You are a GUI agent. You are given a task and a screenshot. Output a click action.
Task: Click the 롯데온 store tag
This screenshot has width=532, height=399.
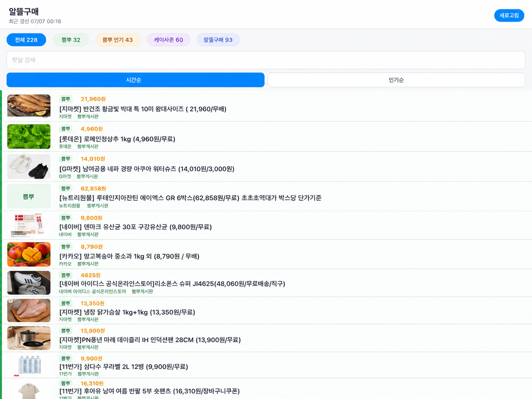coord(65,146)
